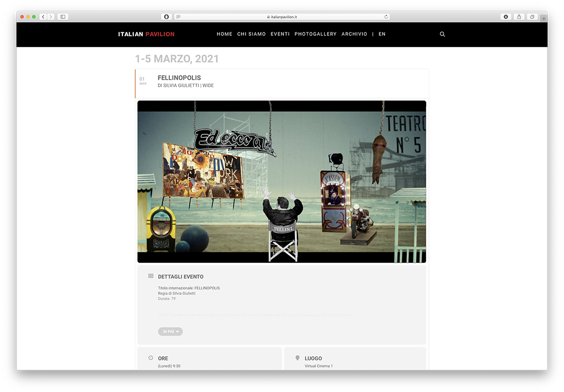Open the EVENTI menu item
This screenshot has width=564, height=392.
point(280,34)
